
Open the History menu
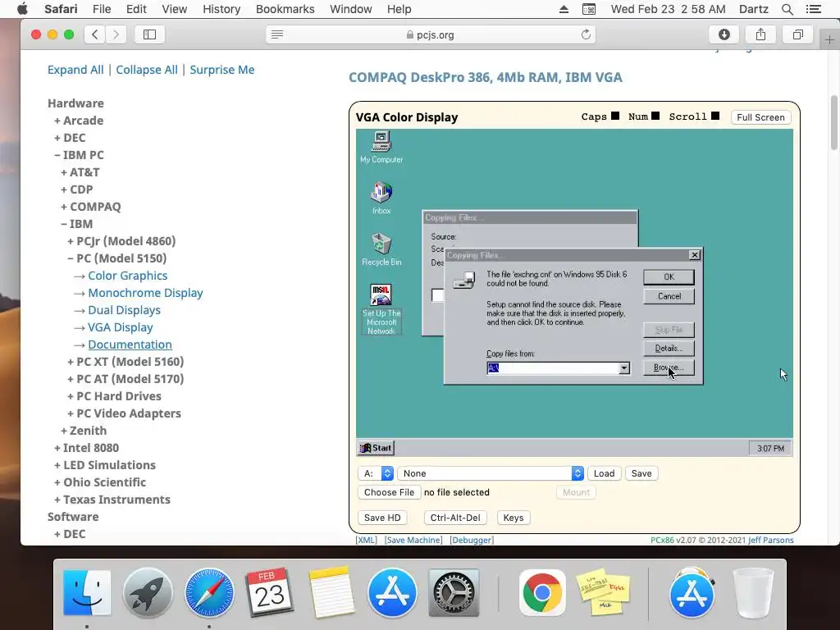pyautogui.click(x=221, y=9)
